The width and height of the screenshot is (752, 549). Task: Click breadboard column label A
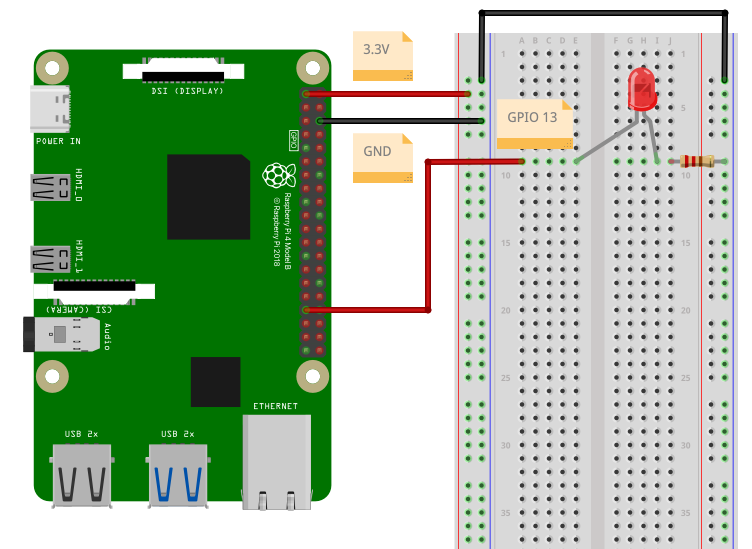pyautogui.click(x=522, y=41)
